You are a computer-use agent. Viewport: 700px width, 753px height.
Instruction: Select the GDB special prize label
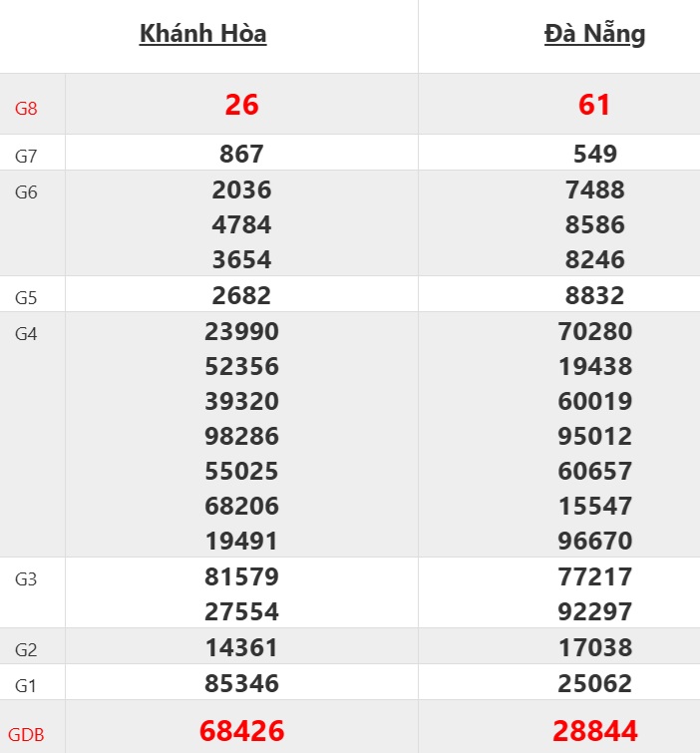(x=26, y=735)
